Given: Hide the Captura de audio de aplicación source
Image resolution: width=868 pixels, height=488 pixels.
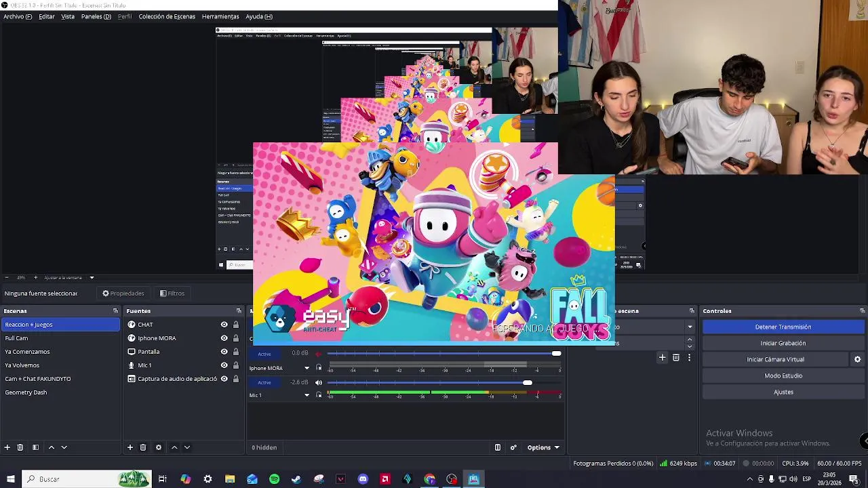Looking at the screenshot, I should [x=224, y=379].
